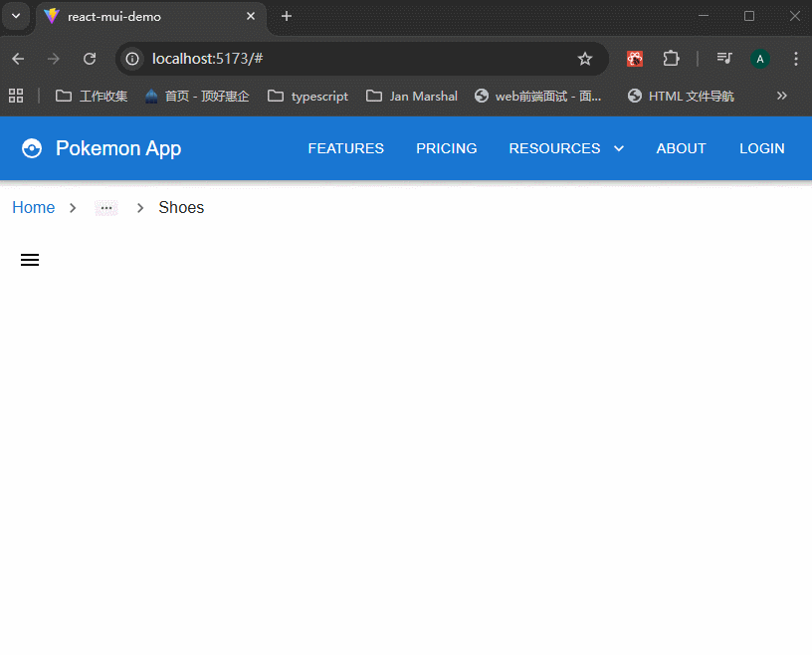Viewport: 812px width, 655px height.
Task: Open the Pricing nav item
Action: point(446,148)
